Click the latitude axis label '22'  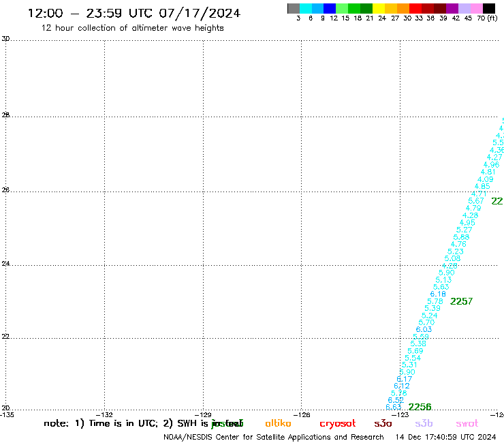pyautogui.click(x=5, y=336)
